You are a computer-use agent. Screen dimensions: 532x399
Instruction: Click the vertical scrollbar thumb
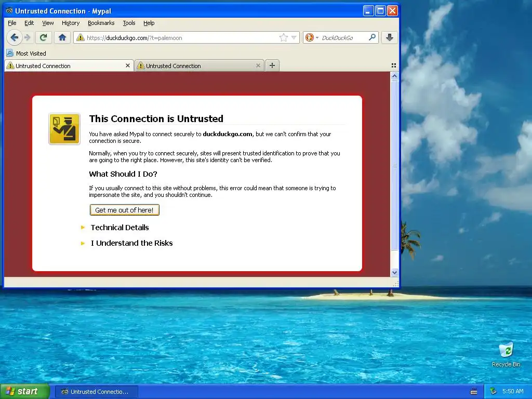point(394,165)
